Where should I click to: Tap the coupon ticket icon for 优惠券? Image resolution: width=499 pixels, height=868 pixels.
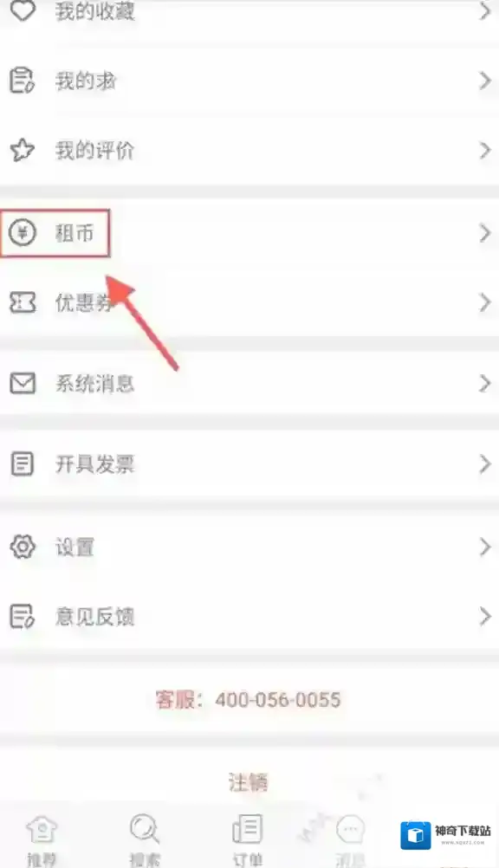pyautogui.click(x=23, y=303)
